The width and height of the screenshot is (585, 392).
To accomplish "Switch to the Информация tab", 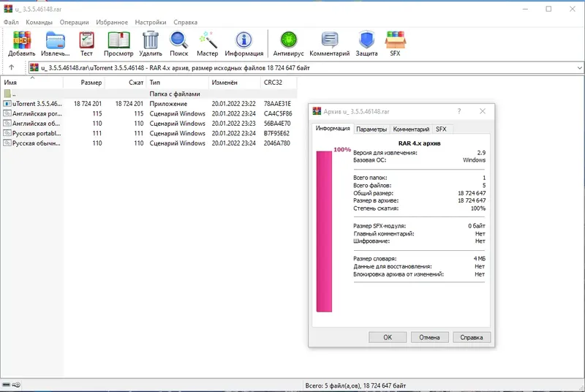I will [333, 128].
